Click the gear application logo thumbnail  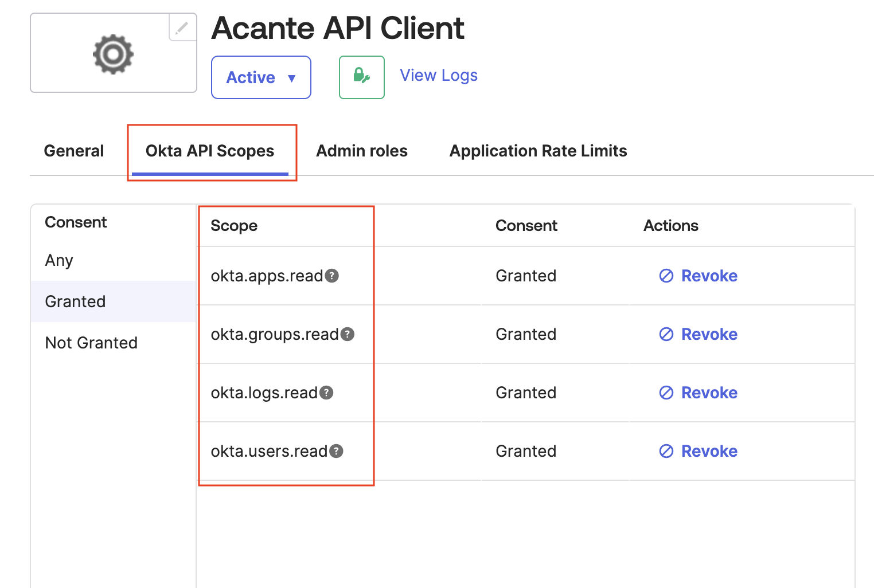point(114,53)
